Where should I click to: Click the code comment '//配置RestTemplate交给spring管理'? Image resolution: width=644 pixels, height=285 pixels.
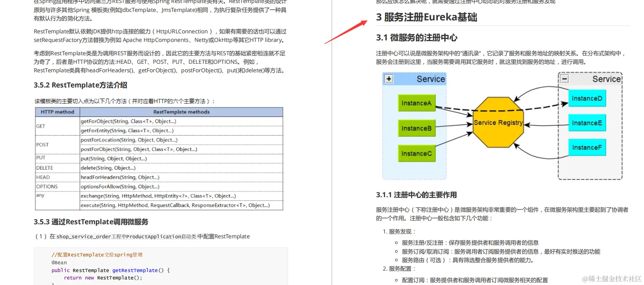[97, 255]
